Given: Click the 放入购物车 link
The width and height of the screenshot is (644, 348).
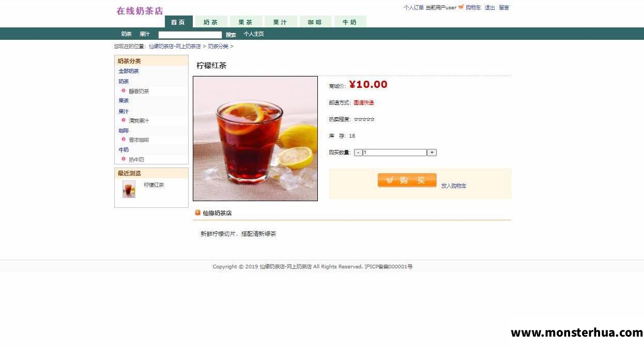Looking at the screenshot, I should point(454,186).
